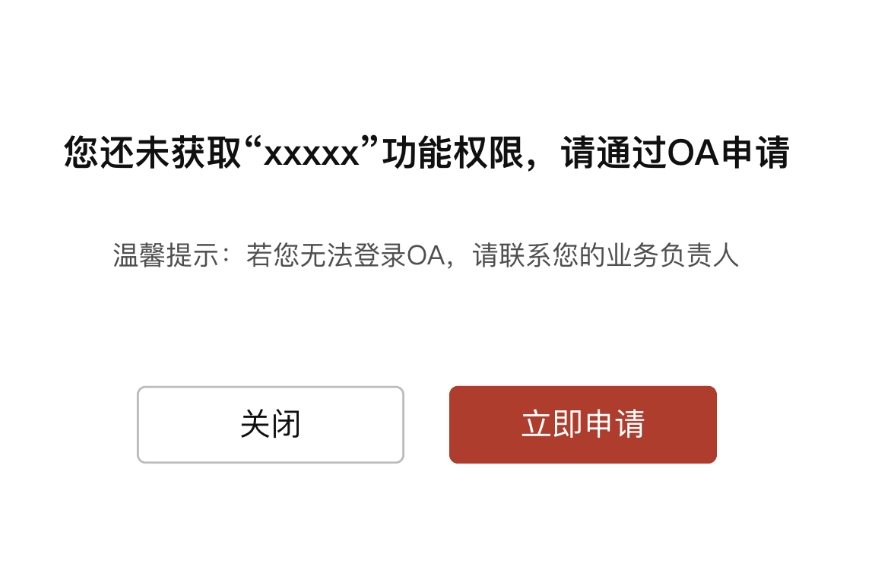The width and height of the screenshot is (870, 566).
Task: Click the opening quotation mark before xxxxx
Action: 252,145
